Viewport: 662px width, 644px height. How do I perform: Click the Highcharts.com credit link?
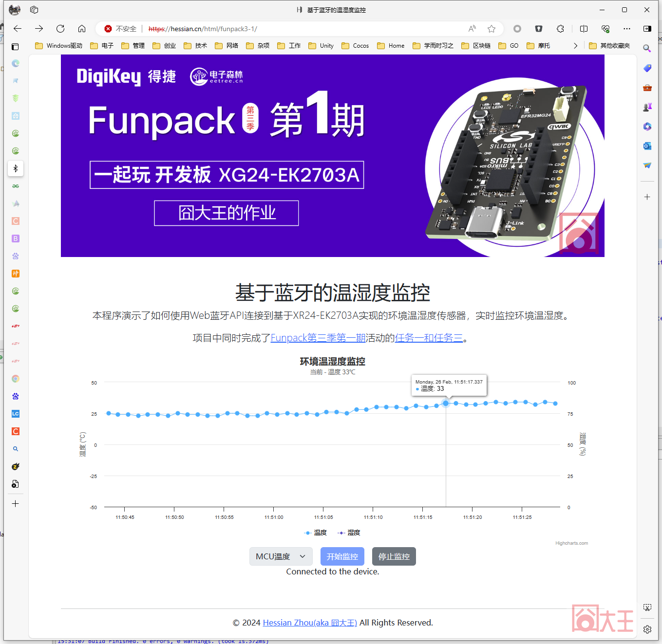click(x=571, y=543)
